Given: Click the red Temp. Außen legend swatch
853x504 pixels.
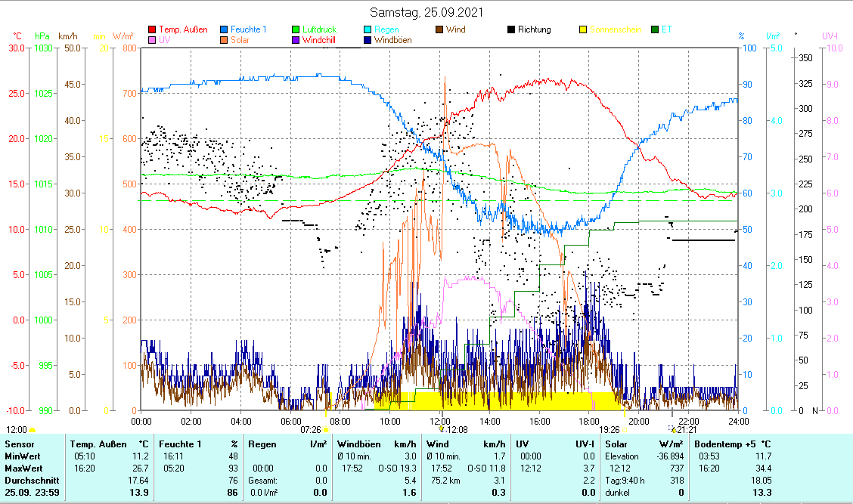Looking at the screenshot, I should [152, 30].
